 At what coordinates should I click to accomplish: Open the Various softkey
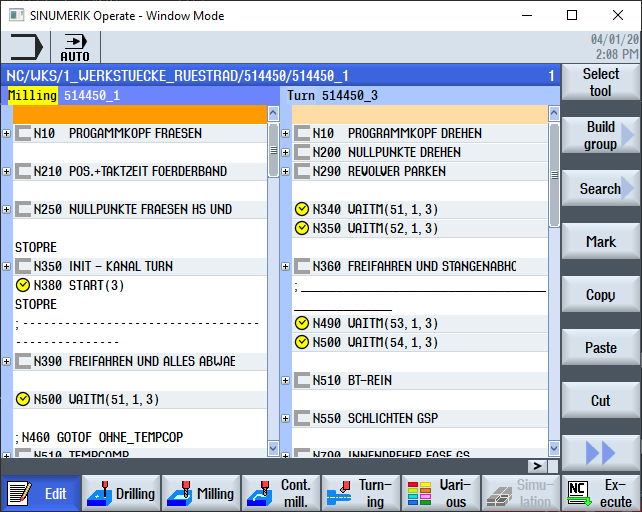pyautogui.click(x=441, y=493)
